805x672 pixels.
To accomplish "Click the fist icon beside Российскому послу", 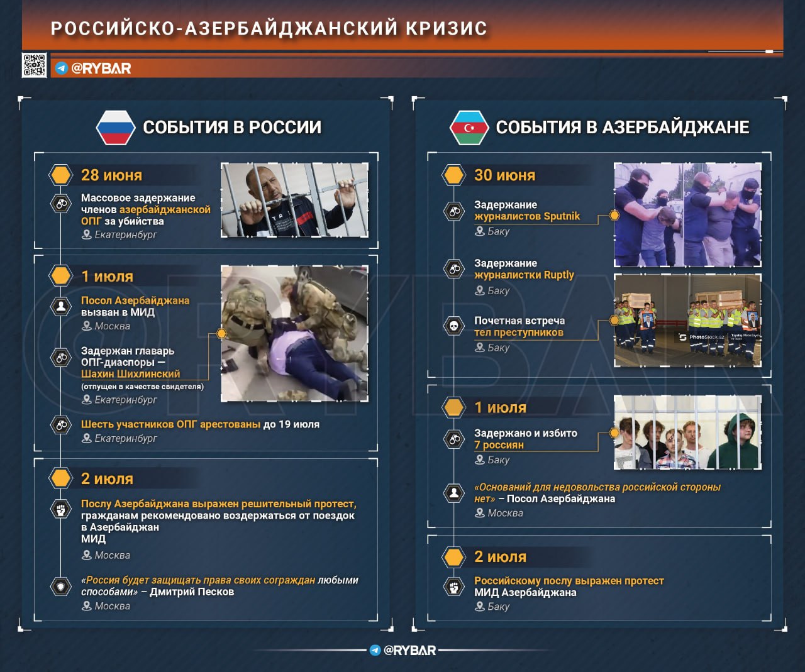I will coord(454,587).
